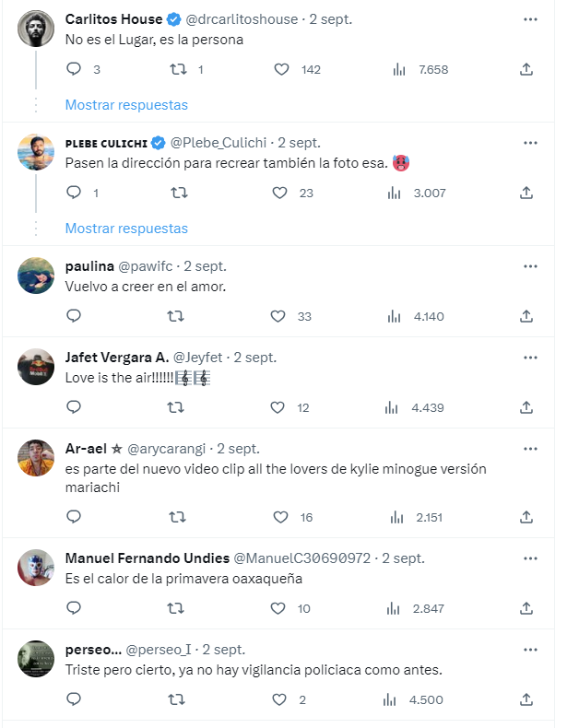
Task: Open Manuel Fernando Undies profile name
Action: (x=148, y=558)
